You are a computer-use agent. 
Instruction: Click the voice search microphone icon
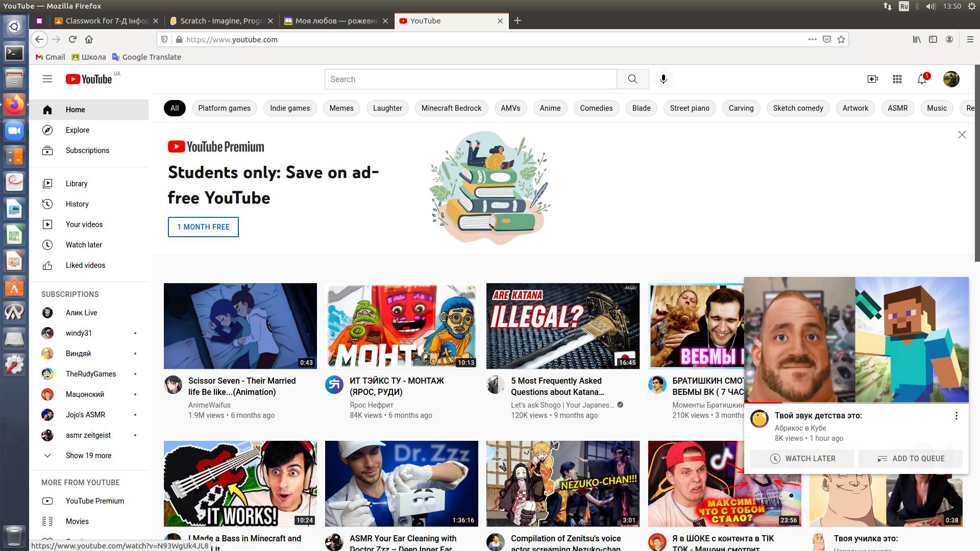pos(663,79)
